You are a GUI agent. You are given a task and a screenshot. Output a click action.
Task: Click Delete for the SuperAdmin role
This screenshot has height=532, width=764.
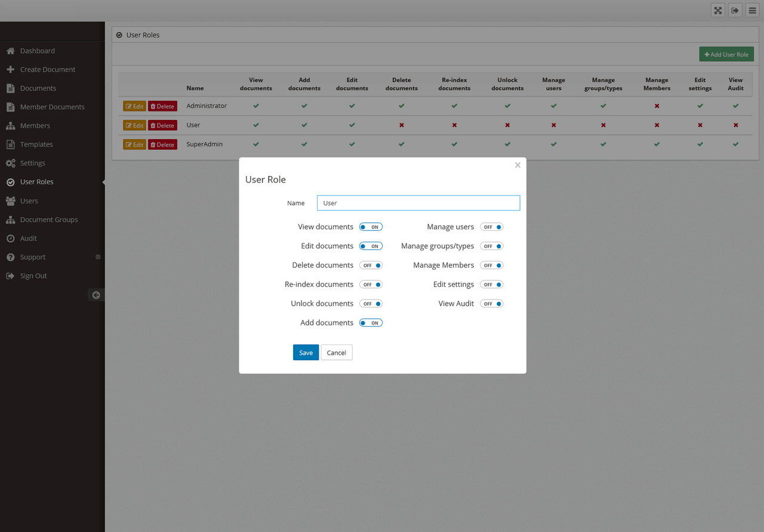[x=162, y=144]
